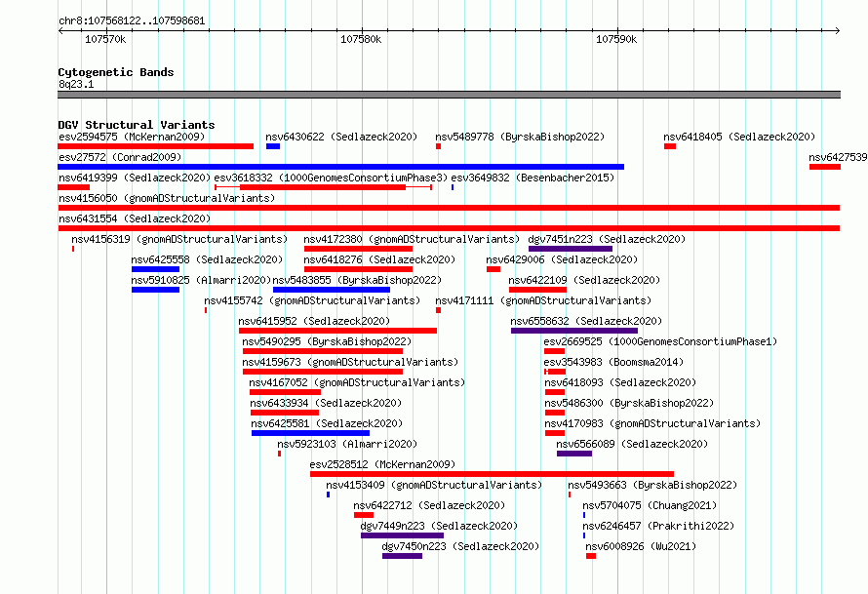Screen dimensions: 868x594
Task: Click nsv4167052 (gnomADStructuralVariants) label
Action: [x=357, y=382]
